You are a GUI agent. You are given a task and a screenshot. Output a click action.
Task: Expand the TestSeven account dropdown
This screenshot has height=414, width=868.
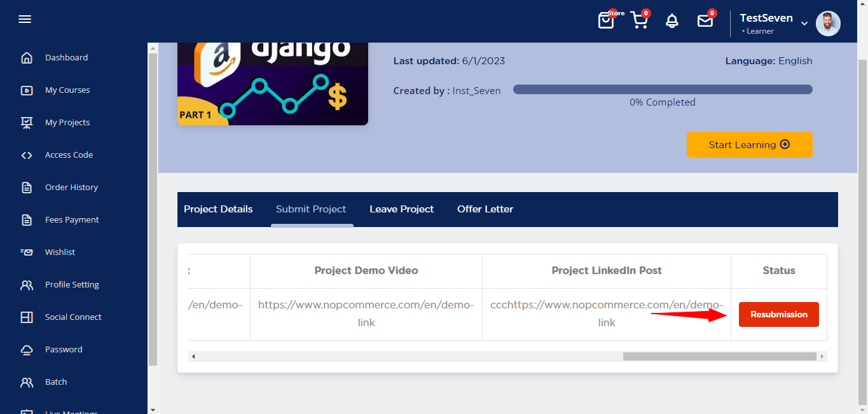(x=804, y=24)
